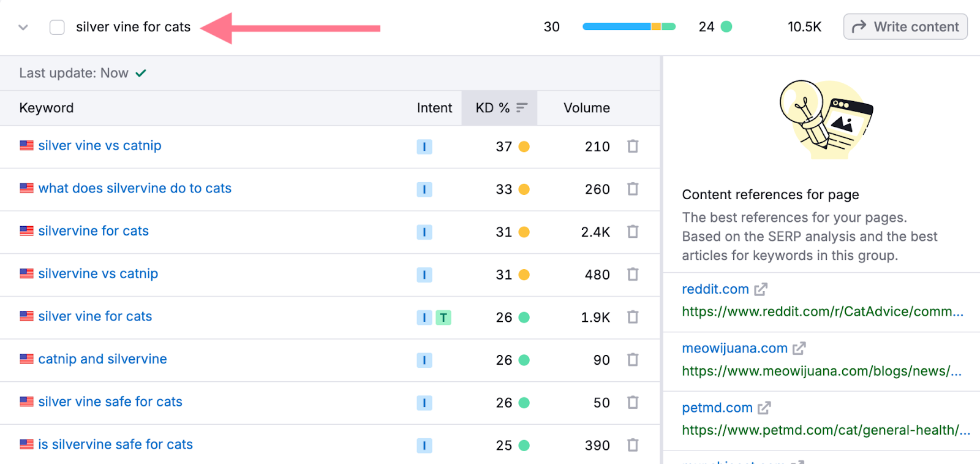Check the 'silver vine for cats' group checkbox
The height and width of the screenshot is (464, 980).
click(57, 28)
